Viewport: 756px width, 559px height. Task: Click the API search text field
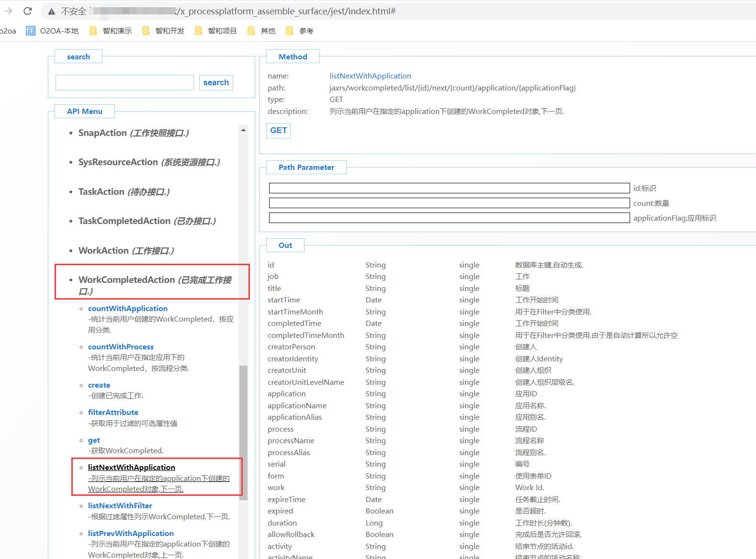coord(124,82)
